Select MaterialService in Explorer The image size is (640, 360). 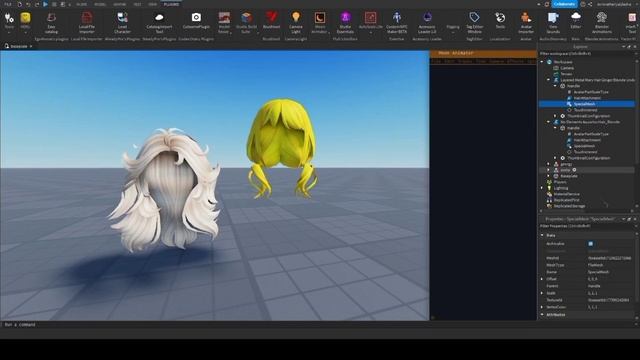pyautogui.click(x=567, y=194)
